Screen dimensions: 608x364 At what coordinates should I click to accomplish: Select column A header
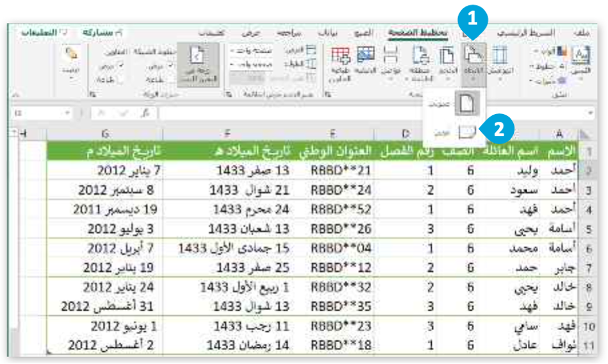point(559,134)
